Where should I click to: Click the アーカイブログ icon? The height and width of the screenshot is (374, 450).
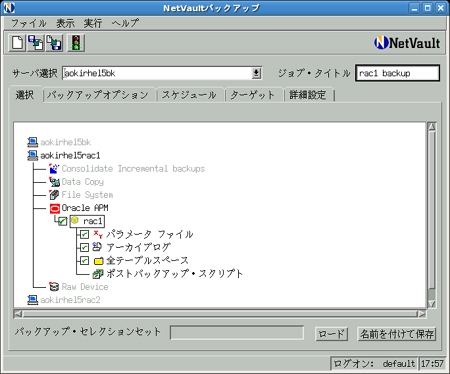(x=97, y=247)
